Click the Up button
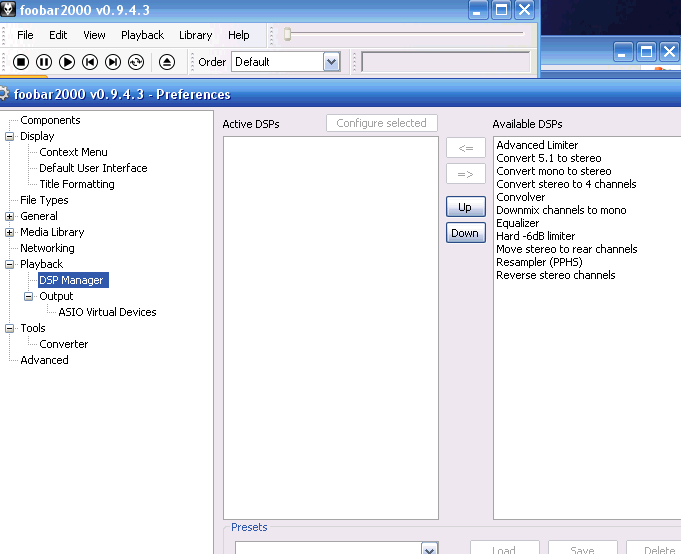This screenshot has height=554, width=681. coord(466,207)
